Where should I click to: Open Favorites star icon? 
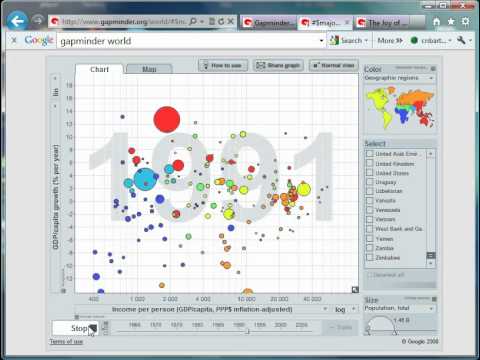click(x=451, y=22)
